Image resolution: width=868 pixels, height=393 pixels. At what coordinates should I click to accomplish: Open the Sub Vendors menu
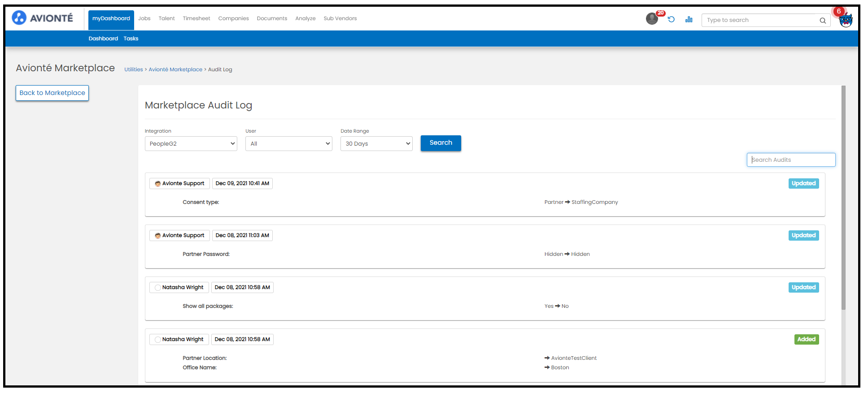(x=340, y=18)
